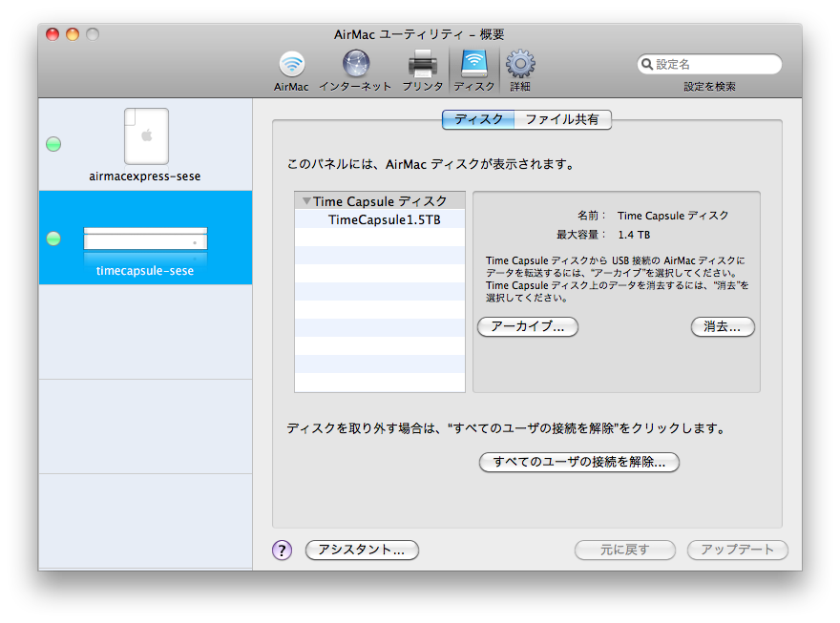Open the プリンタ printer pane
840x623 pixels.
click(x=423, y=71)
